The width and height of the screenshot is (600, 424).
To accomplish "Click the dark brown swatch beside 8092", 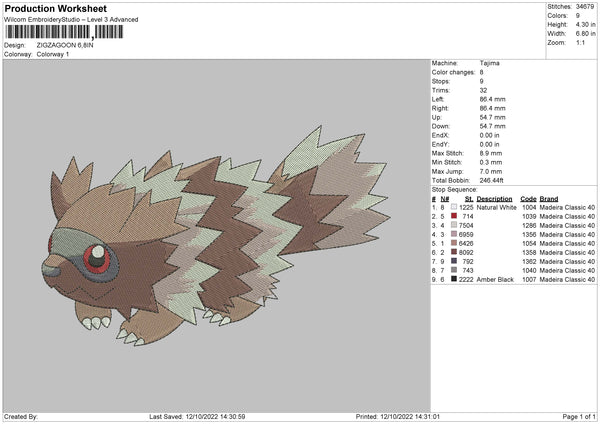I will 454,252.
